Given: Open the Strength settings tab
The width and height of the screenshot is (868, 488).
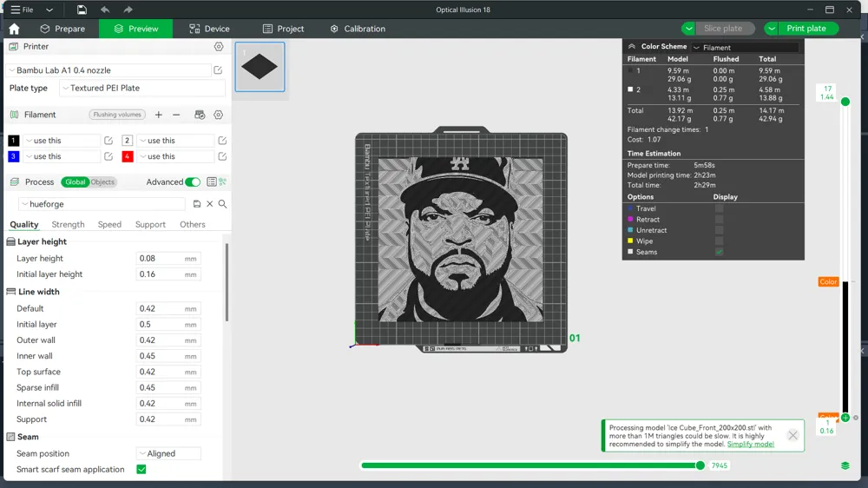Looking at the screenshot, I should click(68, 224).
